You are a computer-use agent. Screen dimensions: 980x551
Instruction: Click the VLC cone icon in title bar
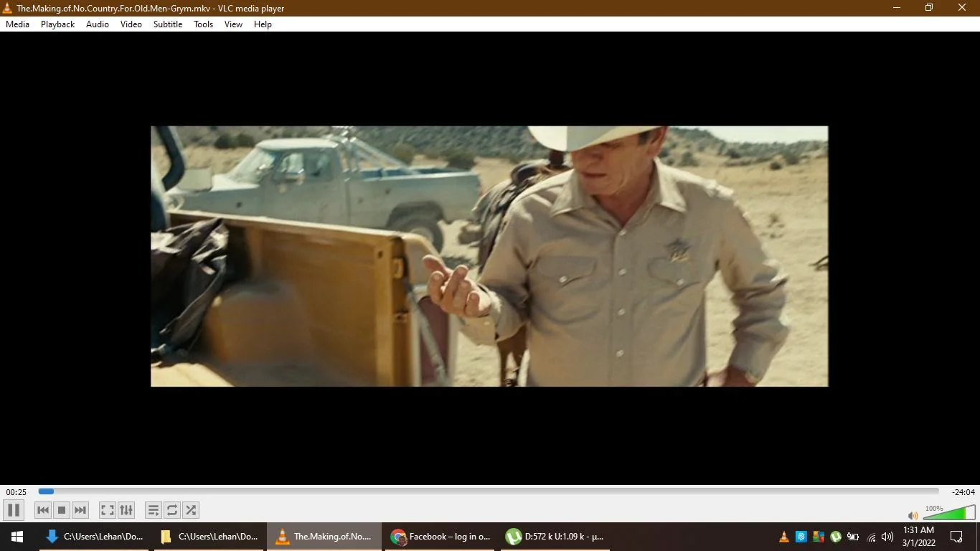click(x=8, y=8)
